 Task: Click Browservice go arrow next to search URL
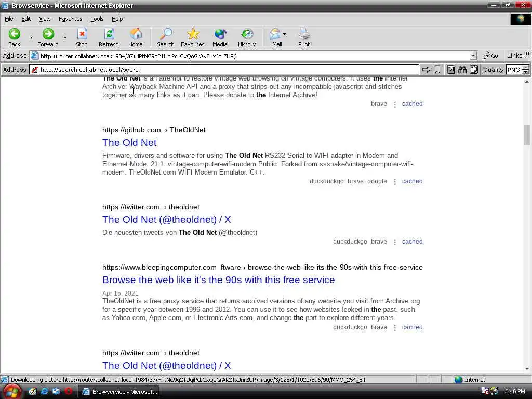point(426,70)
